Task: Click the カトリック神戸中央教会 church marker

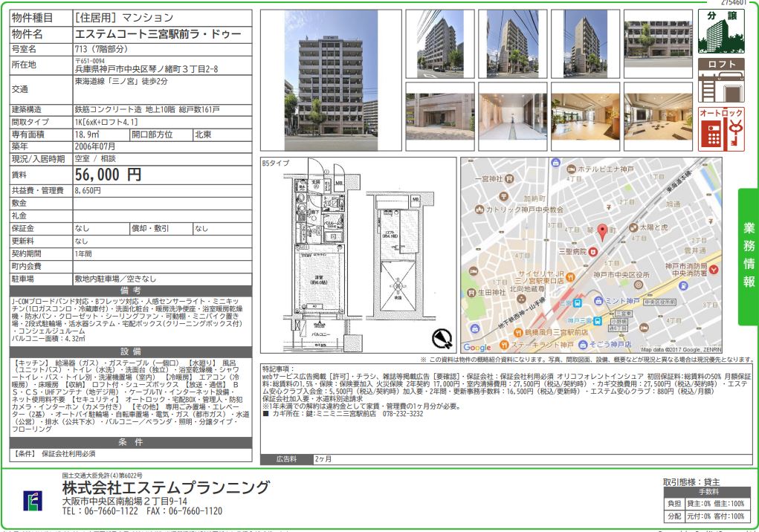Action: [x=479, y=210]
